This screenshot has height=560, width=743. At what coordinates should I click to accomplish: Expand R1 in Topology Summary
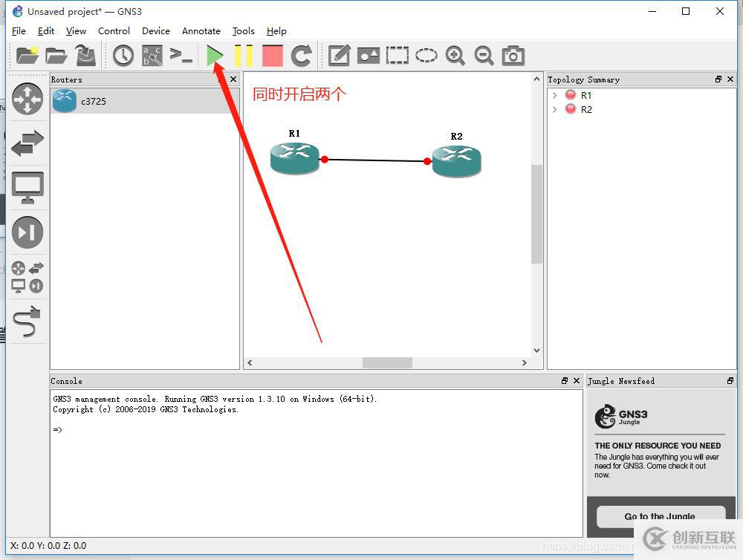(554, 95)
